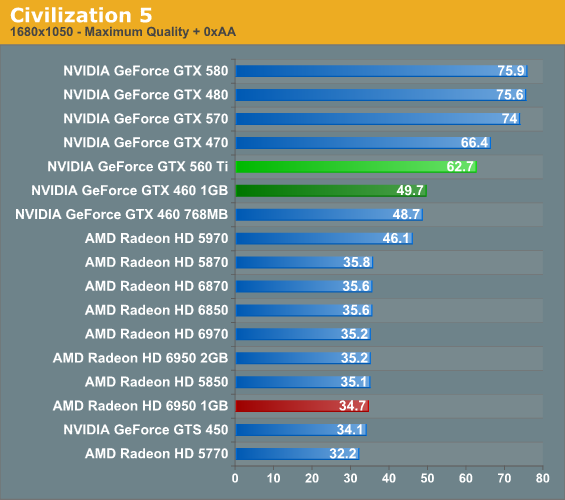Select the AMD Radeon HD 6970 label
The width and height of the screenshot is (565, 500).
(x=157, y=334)
